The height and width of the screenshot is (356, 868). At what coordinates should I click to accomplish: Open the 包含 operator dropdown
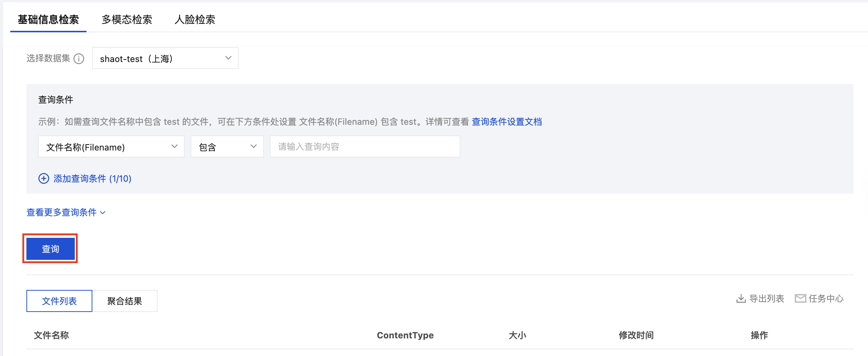click(227, 147)
